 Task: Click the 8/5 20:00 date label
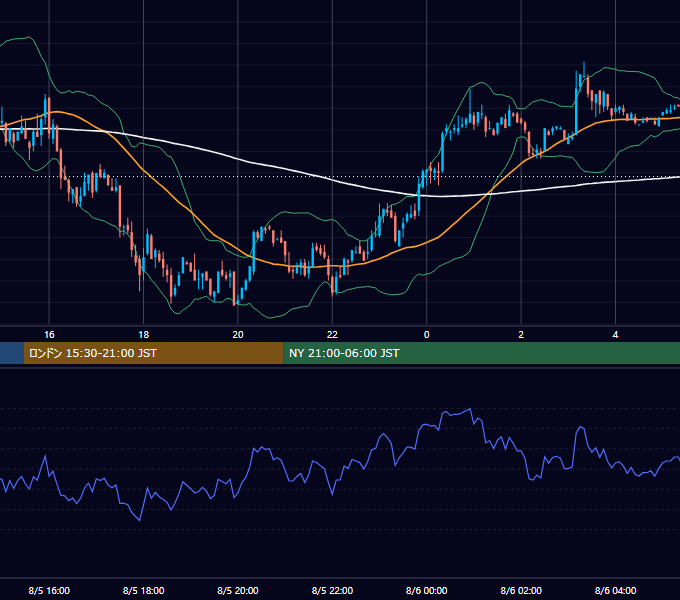point(238,590)
